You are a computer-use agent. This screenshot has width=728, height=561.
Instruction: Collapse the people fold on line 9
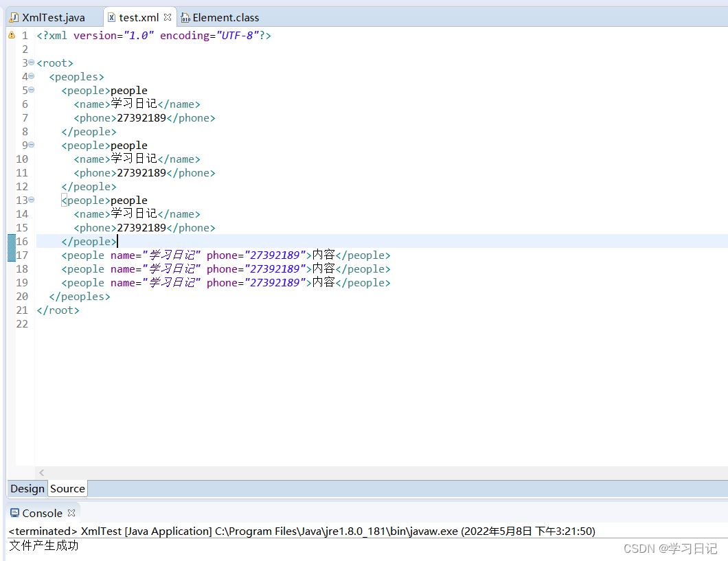coord(31,145)
